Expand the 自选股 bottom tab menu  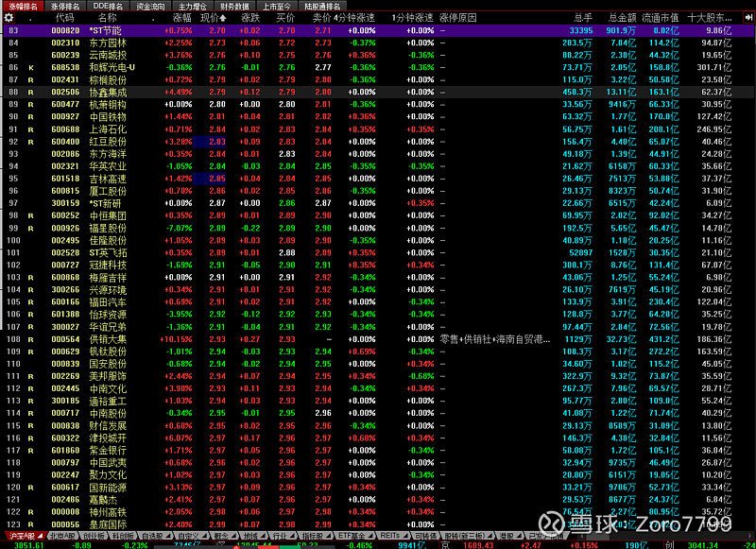(x=167, y=536)
